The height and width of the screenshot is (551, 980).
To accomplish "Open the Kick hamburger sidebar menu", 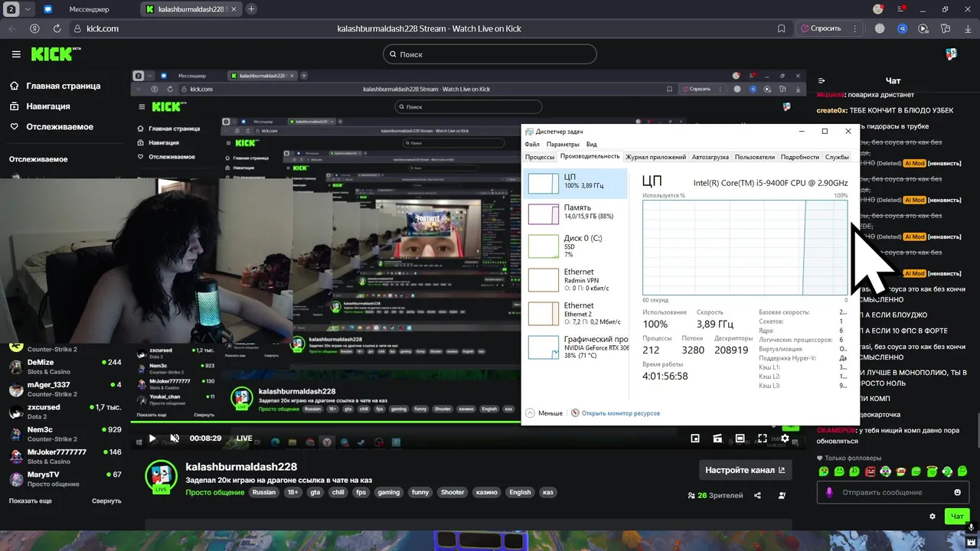I will [x=16, y=54].
